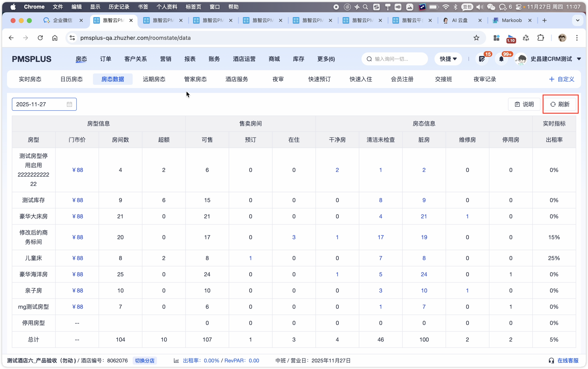Open the user account dropdown arrow
This screenshot has width=588, height=369.
[579, 59]
